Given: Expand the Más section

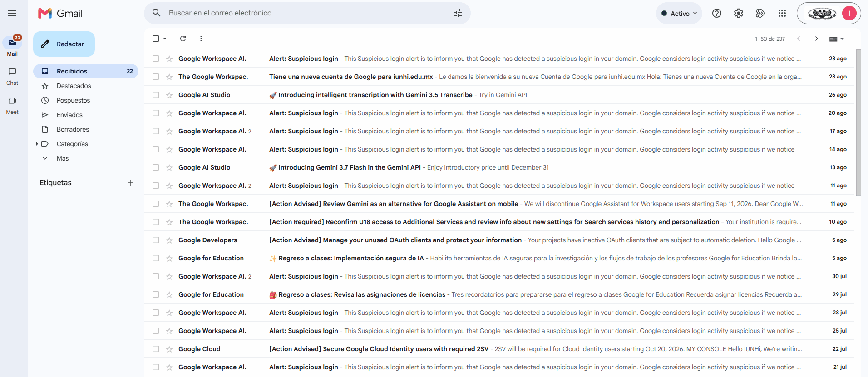Looking at the screenshot, I should pos(63,158).
